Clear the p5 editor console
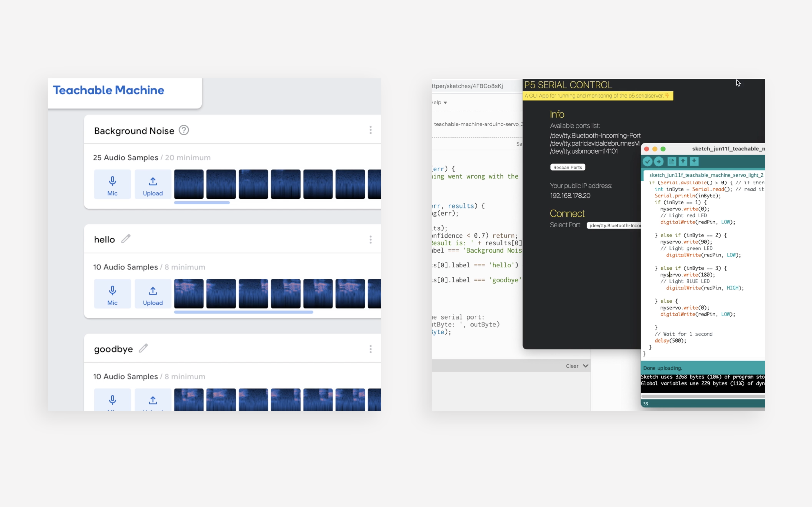This screenshot has width=812, height=507. (x=572, y=366)
